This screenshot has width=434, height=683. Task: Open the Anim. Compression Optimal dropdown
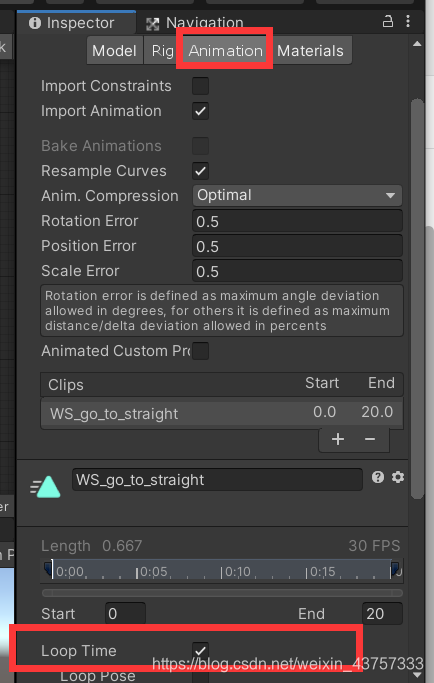[297, 195]
